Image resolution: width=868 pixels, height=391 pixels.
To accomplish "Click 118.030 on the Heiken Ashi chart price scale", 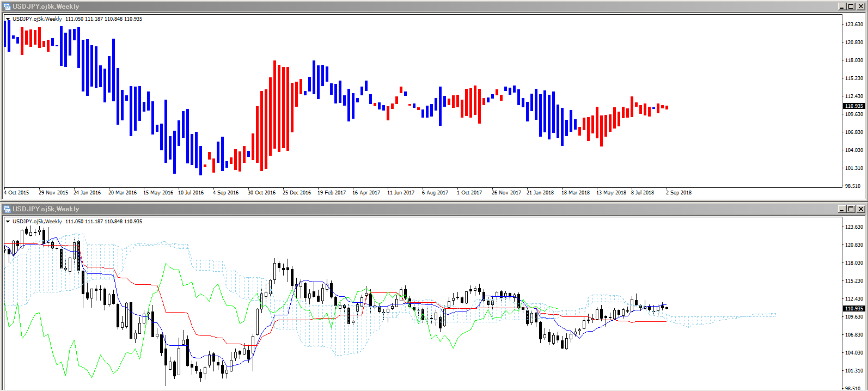I will [854, 60].
